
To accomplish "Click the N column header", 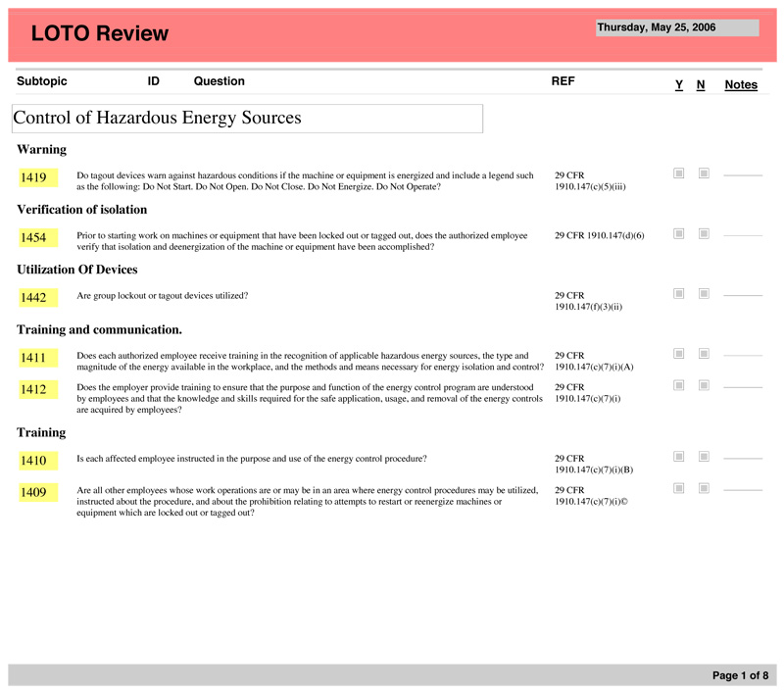I will click(701, 85).
